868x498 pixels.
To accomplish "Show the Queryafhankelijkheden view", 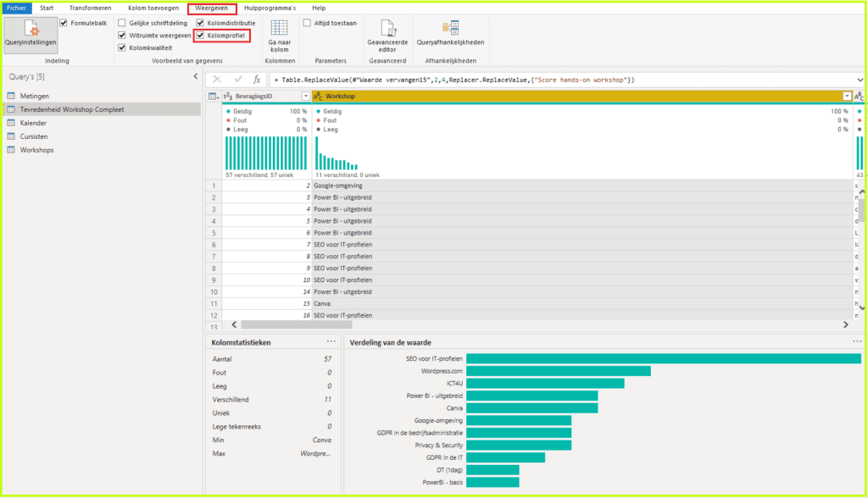I will pyautogui.click(x=451, y=33).
